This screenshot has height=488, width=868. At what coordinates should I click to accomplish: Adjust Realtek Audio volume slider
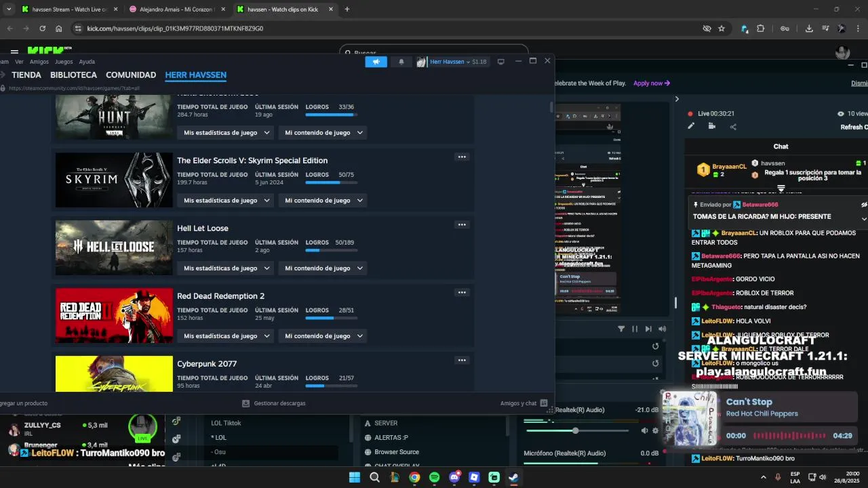pyautogui.click(x=576, y=431)
